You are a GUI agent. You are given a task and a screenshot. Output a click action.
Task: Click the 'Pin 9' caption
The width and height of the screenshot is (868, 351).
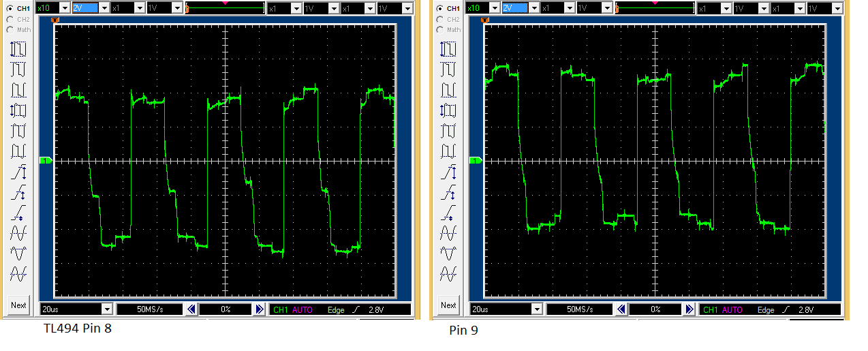point(463,331)
